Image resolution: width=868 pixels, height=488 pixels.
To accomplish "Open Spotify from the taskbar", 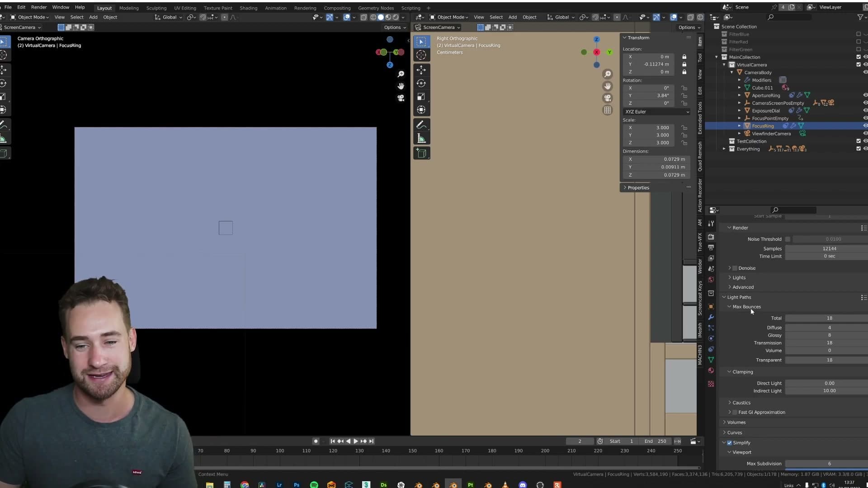I will click(314, 485).
